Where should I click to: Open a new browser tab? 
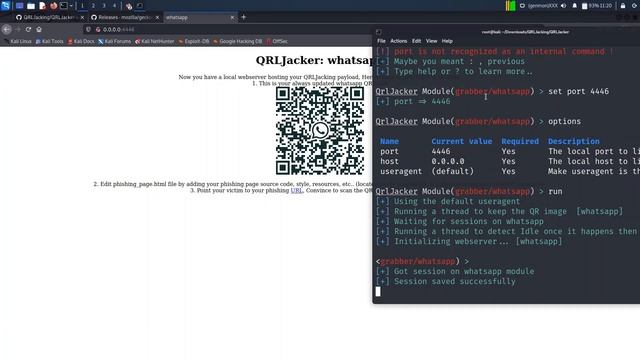click(244, 18)
